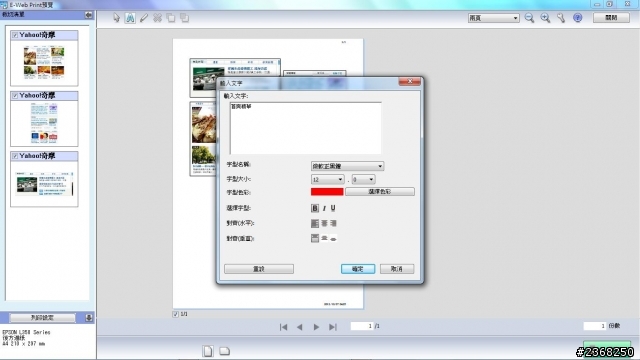Zoom out the print preview
Image resolution: width=640 pixels, height=360 pixels.
click(529, 18)
